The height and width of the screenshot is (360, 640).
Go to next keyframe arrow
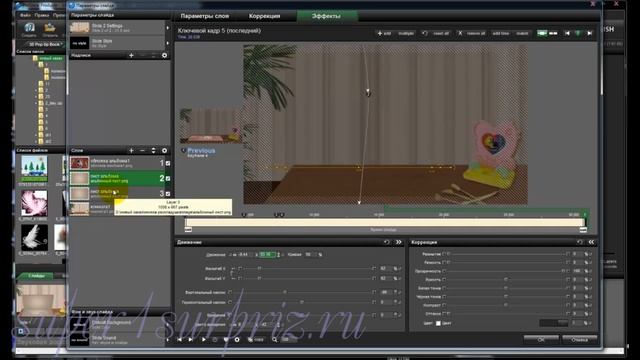point(589,33)
